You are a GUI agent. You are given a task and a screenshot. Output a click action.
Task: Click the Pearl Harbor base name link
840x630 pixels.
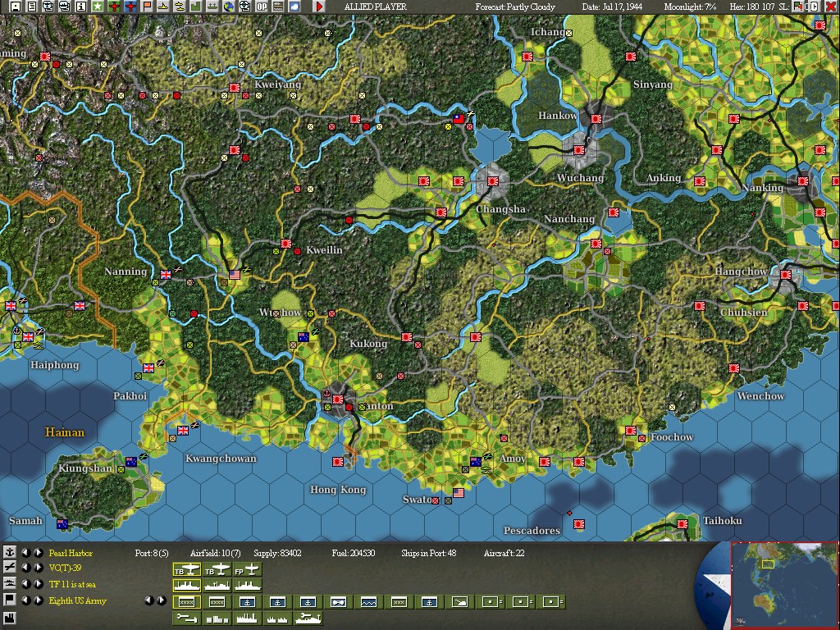click(71, 553)
